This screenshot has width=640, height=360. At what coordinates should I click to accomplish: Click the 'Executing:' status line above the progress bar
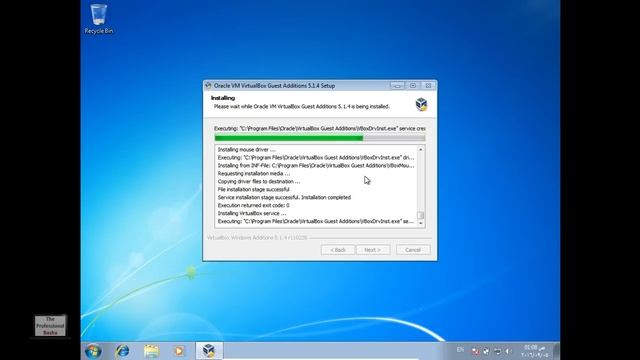tap(320, 129)
